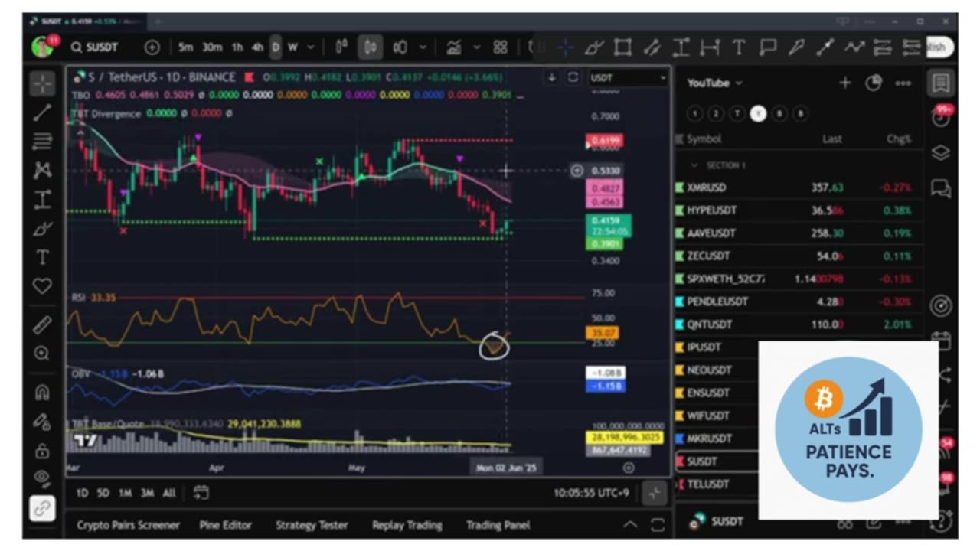The height and width of the screenshot is (551, 980).
Task: Select the D daily timeframe
Action: tap(276, 47)
